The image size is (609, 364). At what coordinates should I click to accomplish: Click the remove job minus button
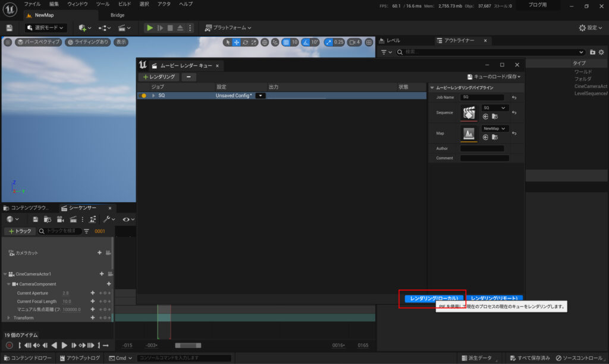(188, 77)
